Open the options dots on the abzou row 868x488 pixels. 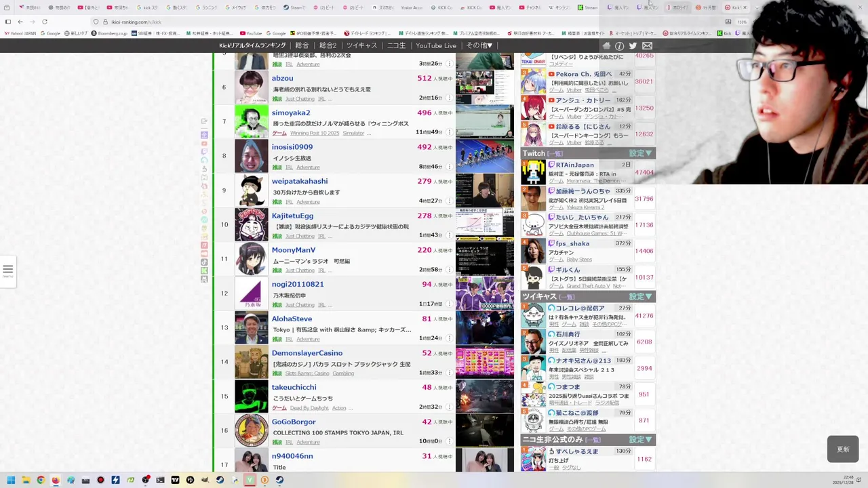coord(449,98)
